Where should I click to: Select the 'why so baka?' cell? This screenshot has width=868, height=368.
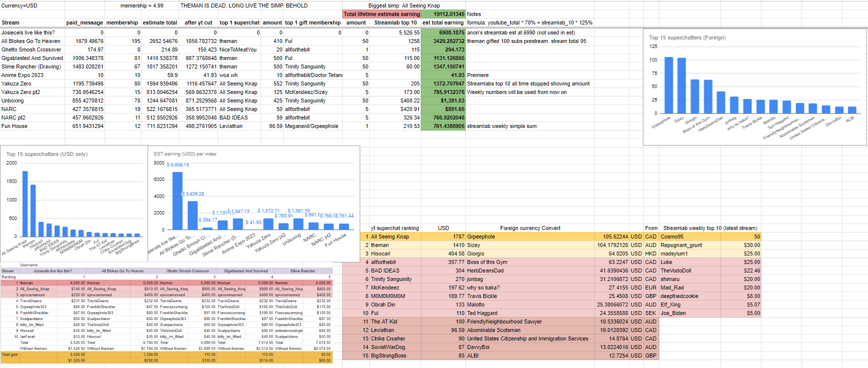[x=483, y=287]
